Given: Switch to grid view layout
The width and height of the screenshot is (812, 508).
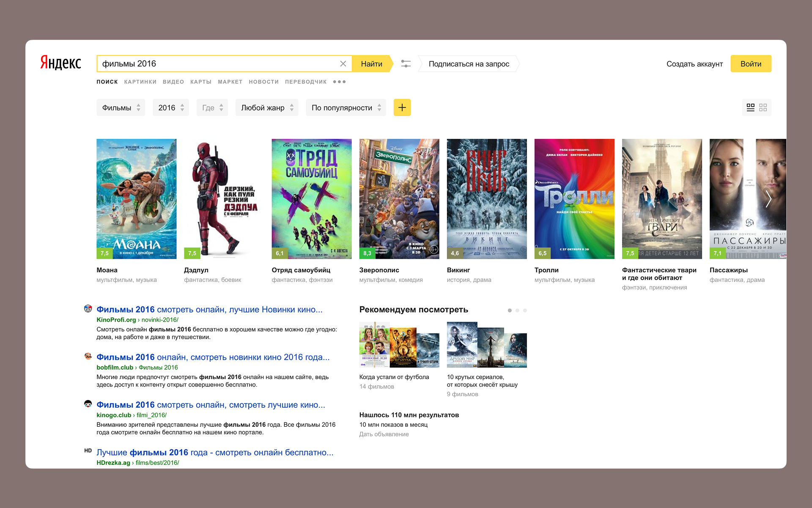Looking at the screenshot, I should point(763,108).
